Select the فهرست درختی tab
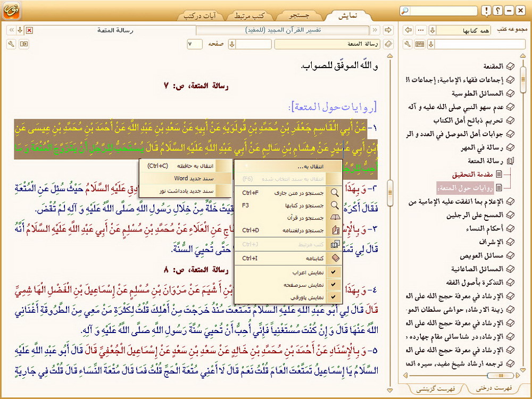 pyautogui.click(x=493, y=388)
